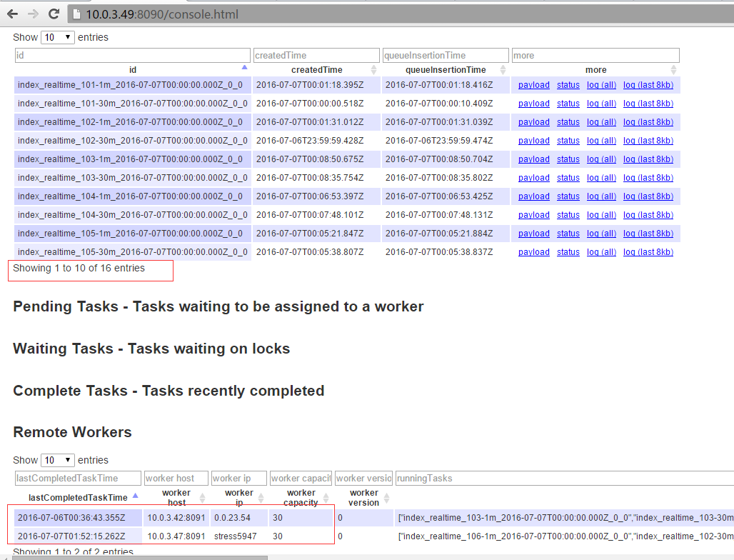Sort tasks by id column arrow
The height and width of the screenshot is (560, 734).
click(x=245, y=67)
